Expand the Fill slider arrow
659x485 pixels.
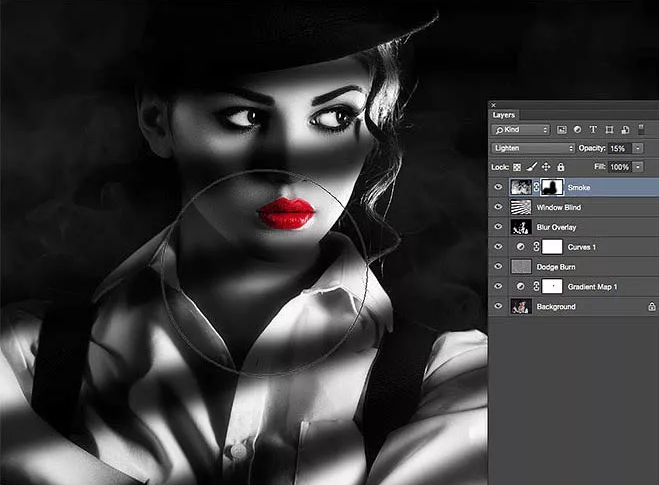point(638,166)
